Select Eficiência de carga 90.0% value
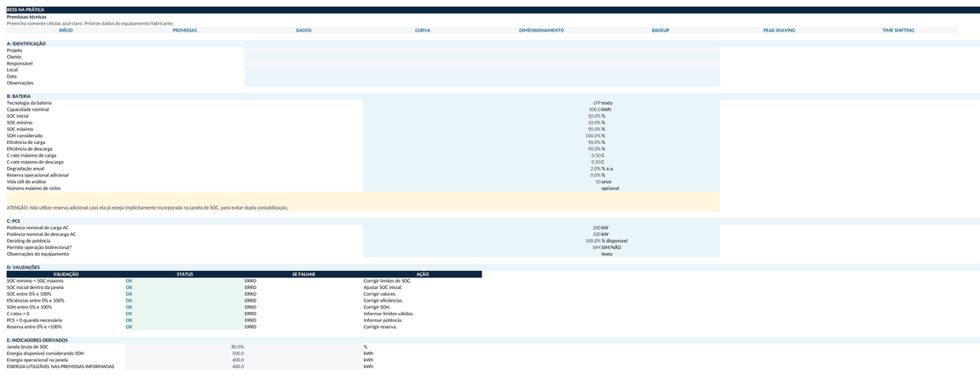The height and width of the screenshot is (375, 980). click(594, 142)
